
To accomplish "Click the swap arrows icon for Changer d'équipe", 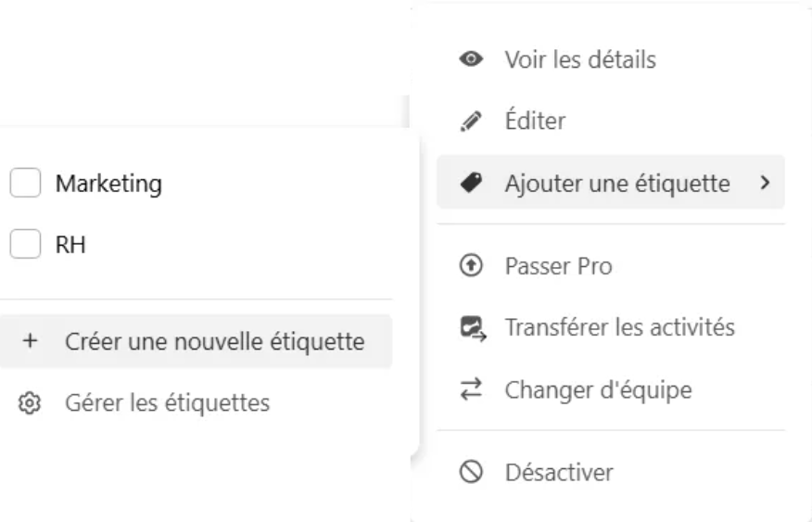I will [x=471, y=390].
